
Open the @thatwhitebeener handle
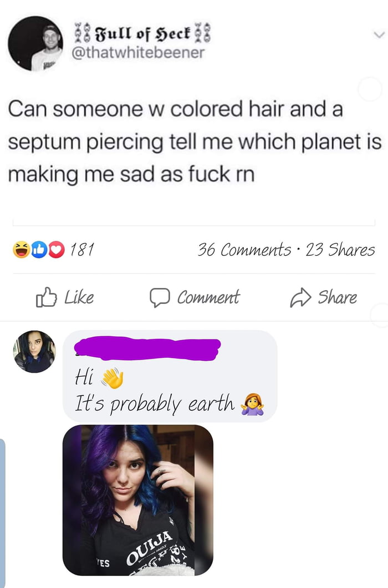click(138, 53)
